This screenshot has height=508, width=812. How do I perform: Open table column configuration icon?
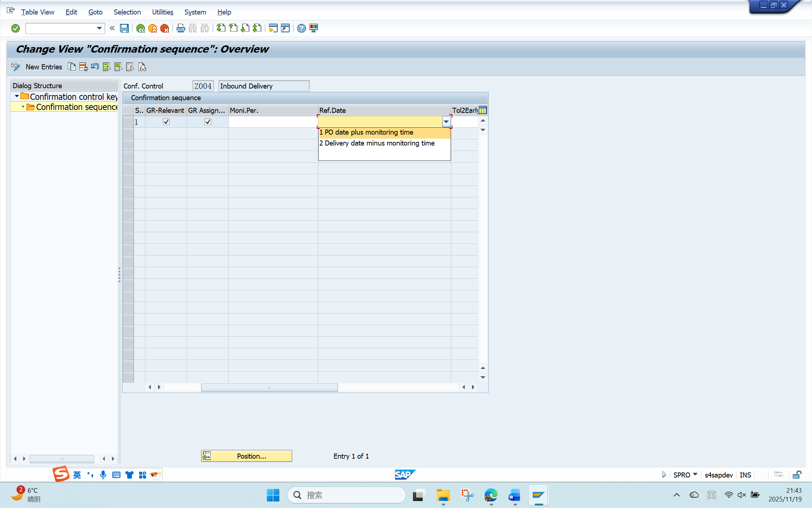483,110
